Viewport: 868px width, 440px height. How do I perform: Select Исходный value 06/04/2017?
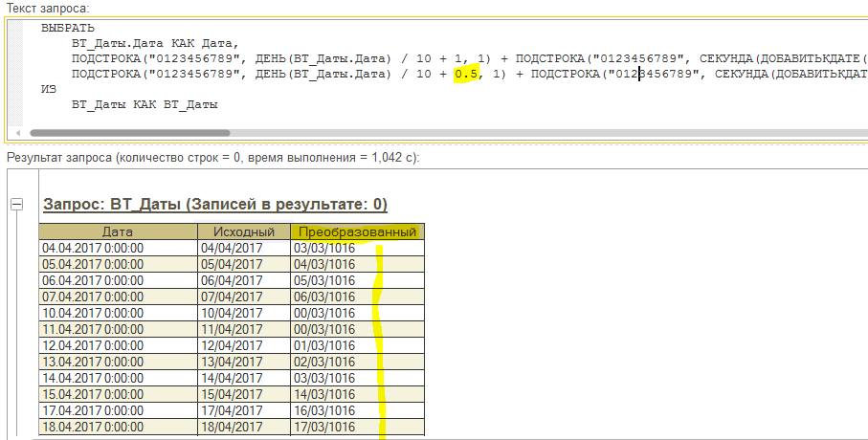[244, 280]
